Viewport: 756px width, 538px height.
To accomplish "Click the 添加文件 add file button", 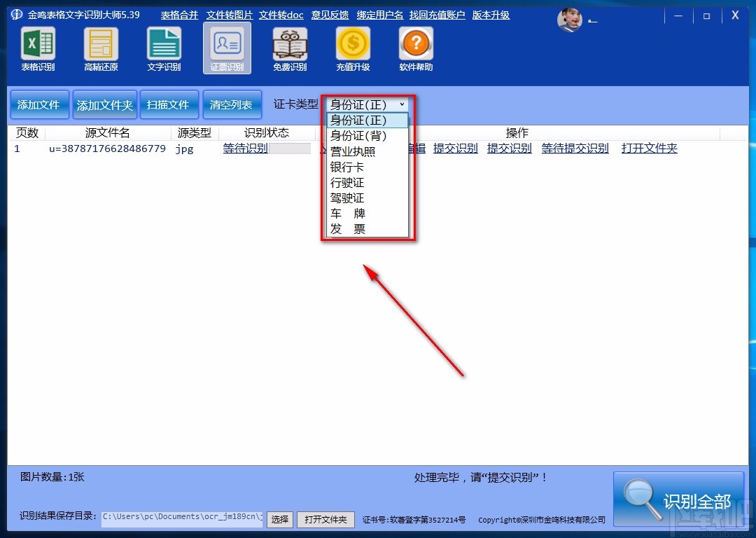I will click(x=39, y=104).
